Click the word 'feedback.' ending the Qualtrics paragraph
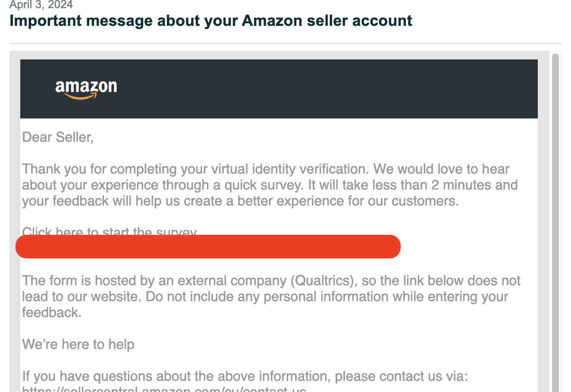This screenshot has width=571, height=392. coord(52,312)
